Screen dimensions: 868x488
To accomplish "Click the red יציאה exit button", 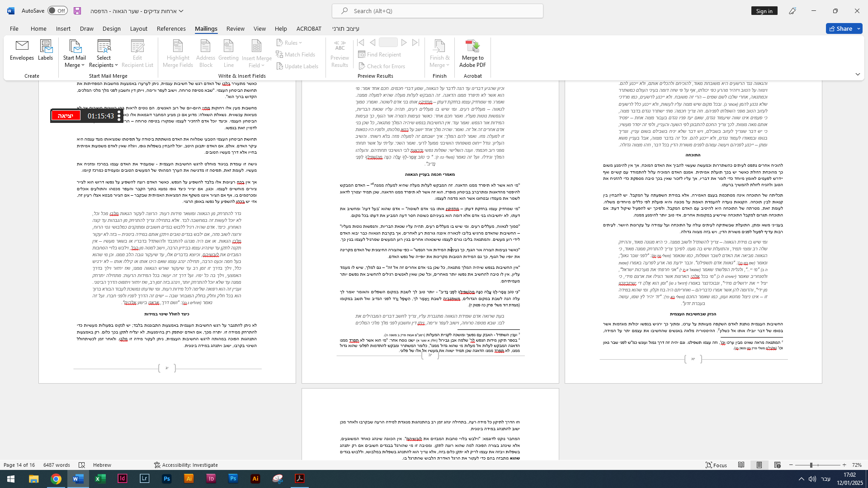I will pos(66,116).
